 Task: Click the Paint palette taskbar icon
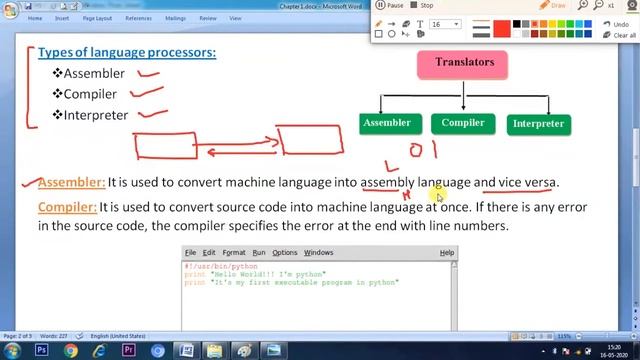point(244,351)
